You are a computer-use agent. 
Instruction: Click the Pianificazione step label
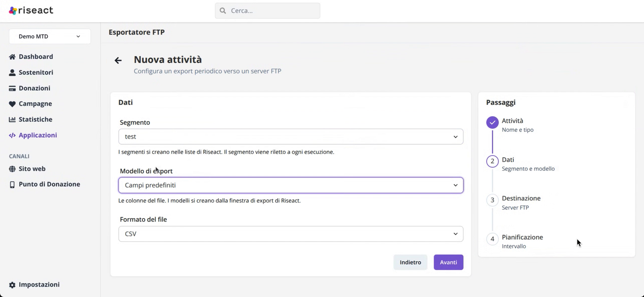click(x=522, y=237)
